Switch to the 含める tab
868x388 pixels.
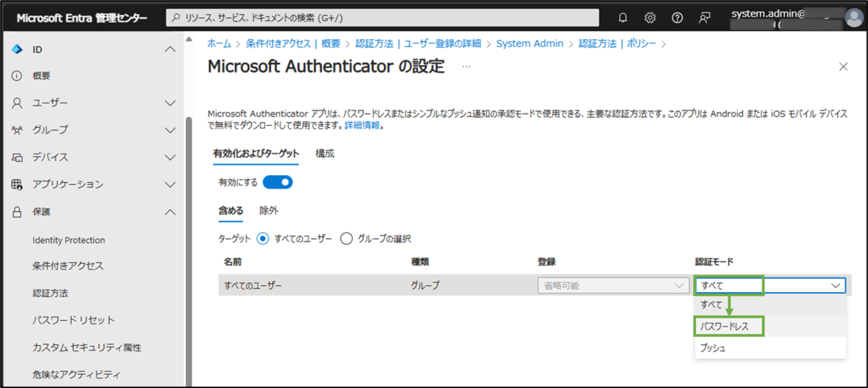tap(231, 211)
